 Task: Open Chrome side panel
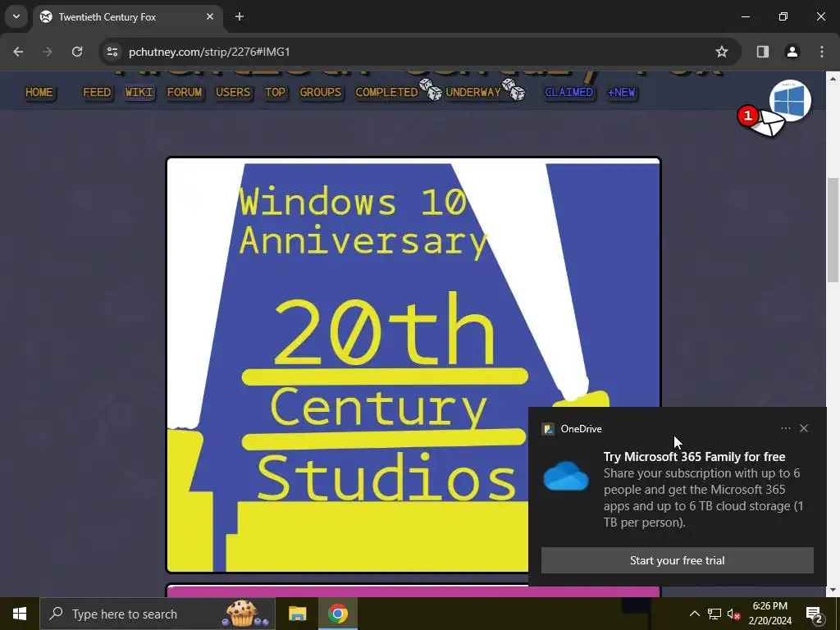tap(763, 52)
